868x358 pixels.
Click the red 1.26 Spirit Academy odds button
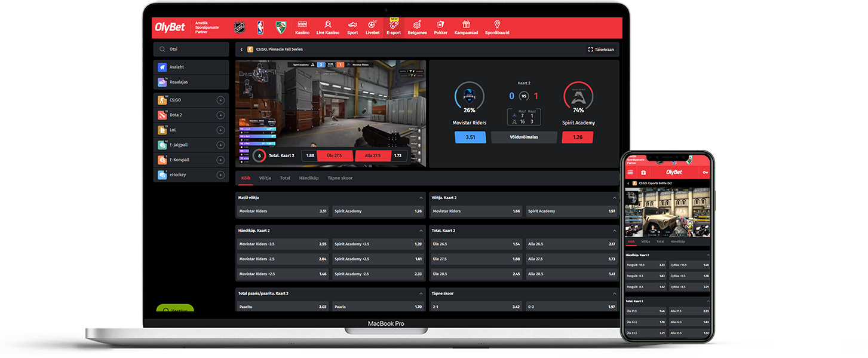pos(578,137)
